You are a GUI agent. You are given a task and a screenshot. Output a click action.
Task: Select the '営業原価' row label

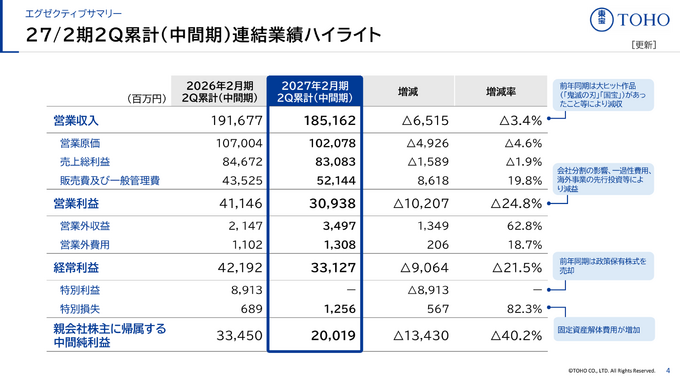pyautogui.click(x=80, y=143)
